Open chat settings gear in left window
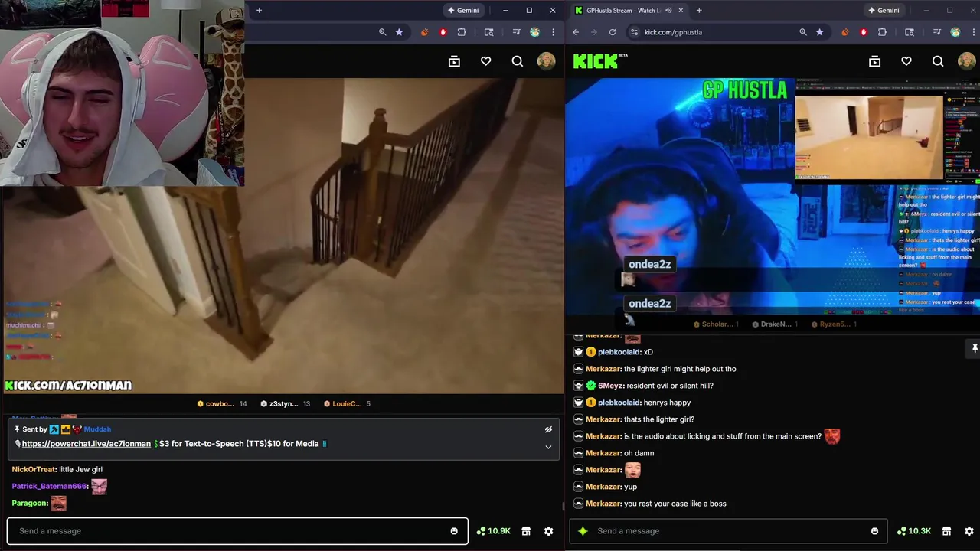980x551 pixels. coord(548,531)
